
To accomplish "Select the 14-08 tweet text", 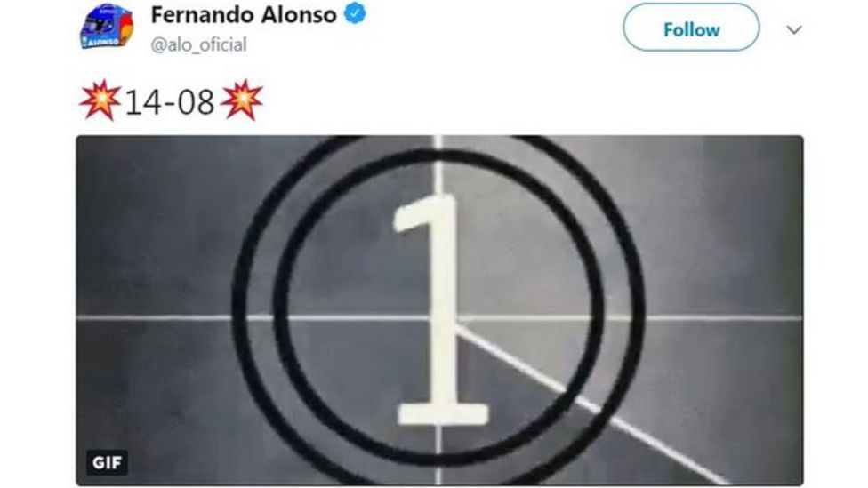I will click(171, 102).
